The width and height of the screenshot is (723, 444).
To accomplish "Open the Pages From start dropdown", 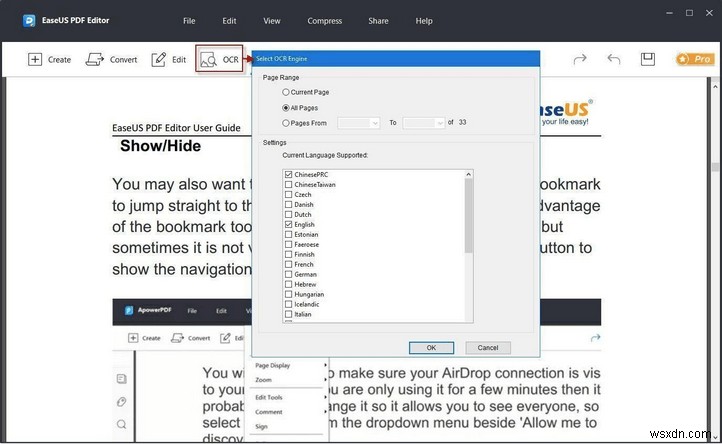I will pos(359,123).
